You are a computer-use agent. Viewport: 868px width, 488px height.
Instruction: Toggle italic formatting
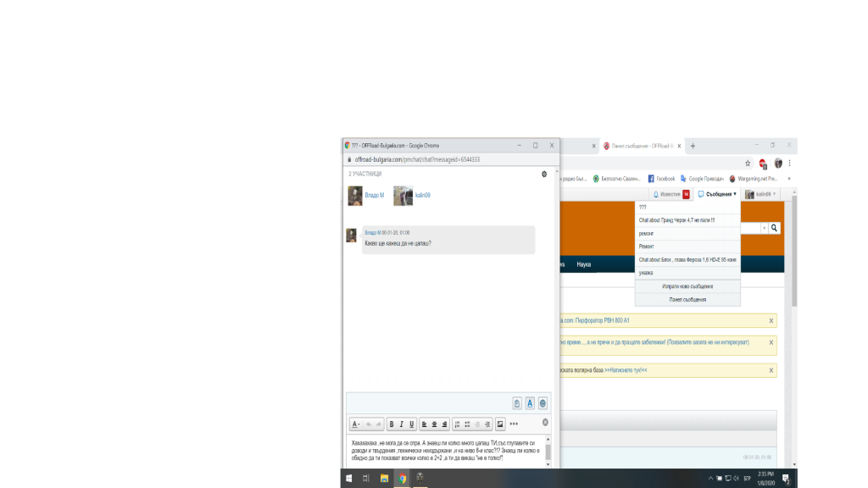tap(401, 424)
